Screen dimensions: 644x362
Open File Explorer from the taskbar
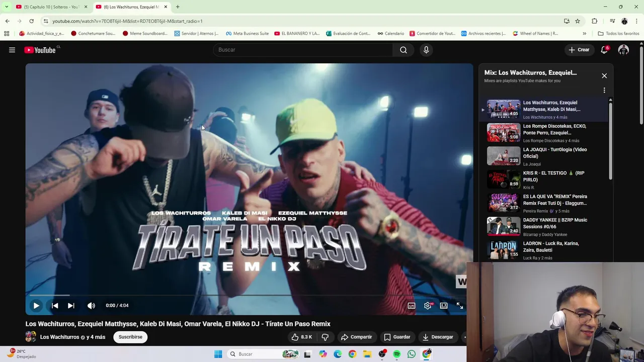tap(367, 354)
